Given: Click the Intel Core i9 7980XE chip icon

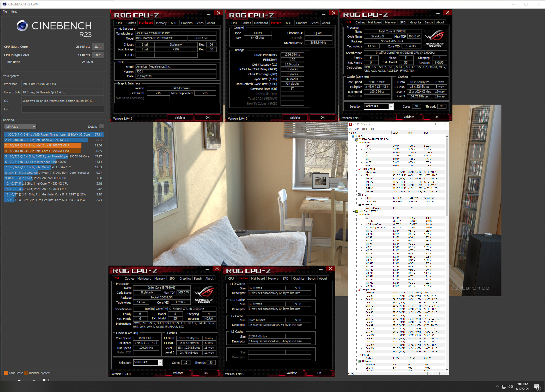Looking at the screenshot, I should click(x=356, y=211).
